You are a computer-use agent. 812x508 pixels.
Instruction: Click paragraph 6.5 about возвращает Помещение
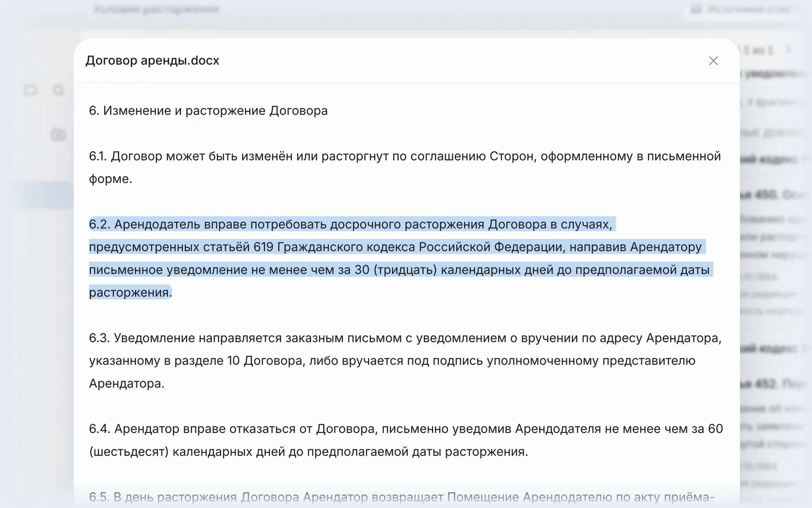pyautogui.click(x=402, y=497)
